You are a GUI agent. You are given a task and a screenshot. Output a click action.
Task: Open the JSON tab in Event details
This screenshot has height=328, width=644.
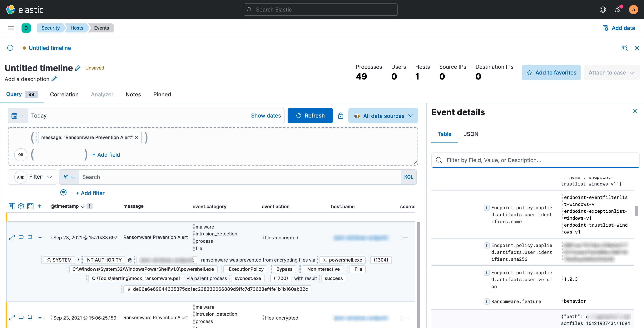(x=471, y=134)
